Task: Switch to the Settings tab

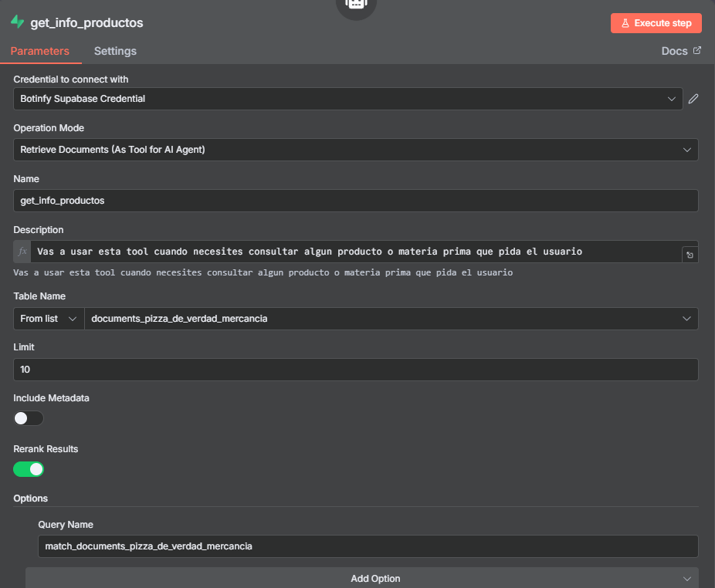Action: point(115,51)
